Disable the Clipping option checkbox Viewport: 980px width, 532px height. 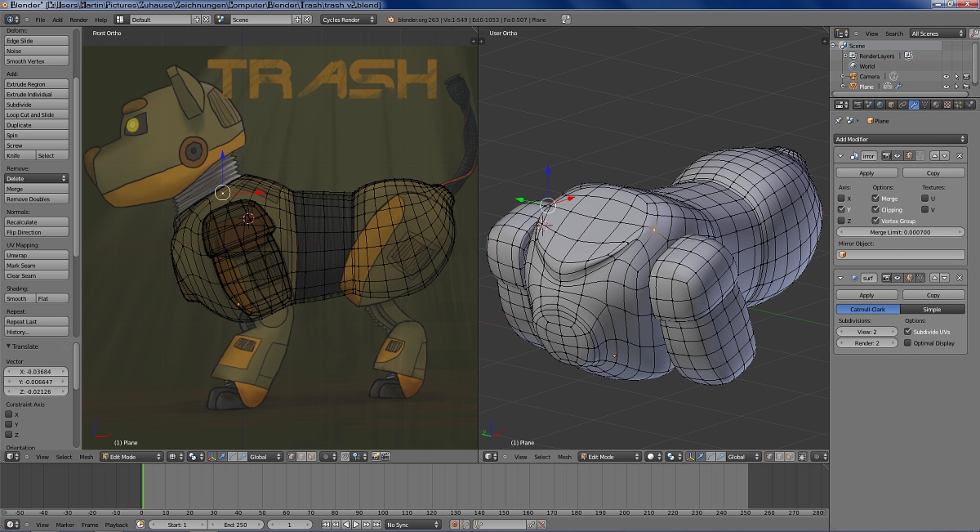875,210
